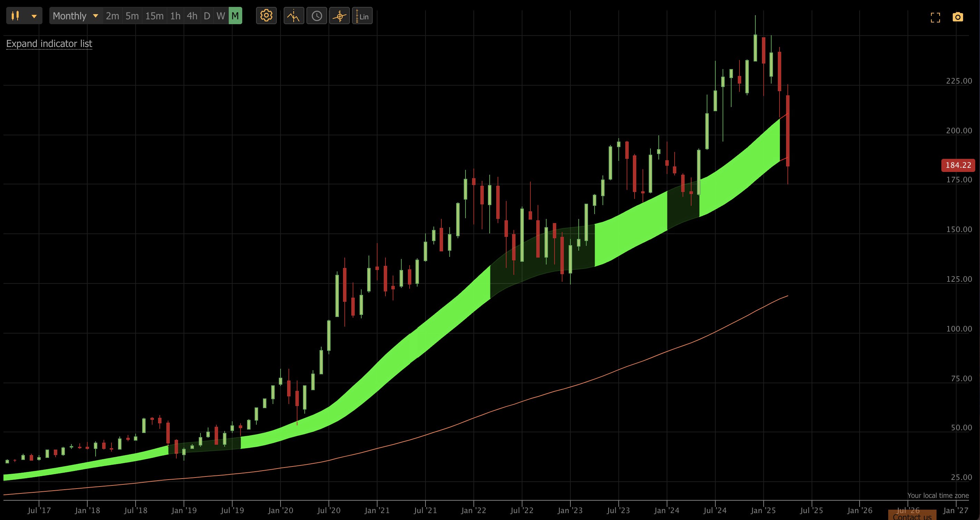Select the W weekly timeframe
The image size is (980, 520).
[x=220, y=16]
